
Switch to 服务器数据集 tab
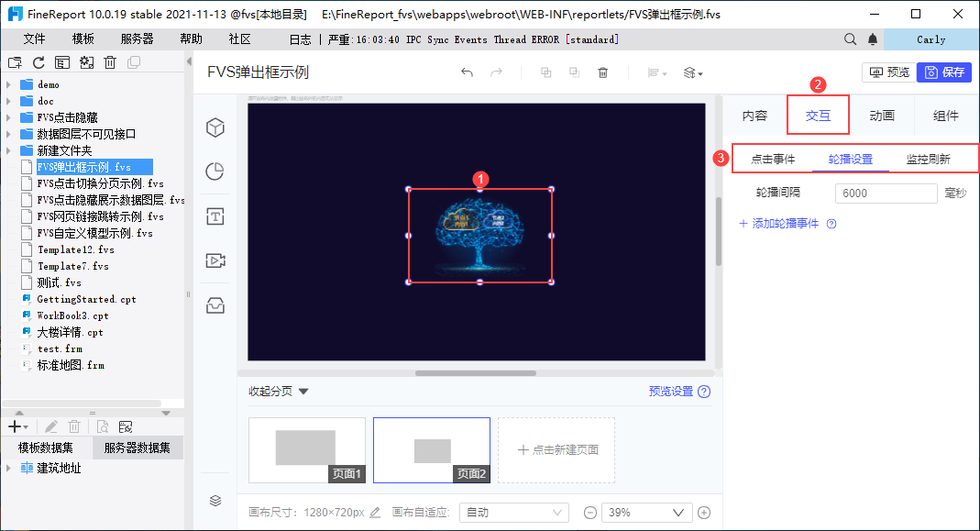pos(138,448)
